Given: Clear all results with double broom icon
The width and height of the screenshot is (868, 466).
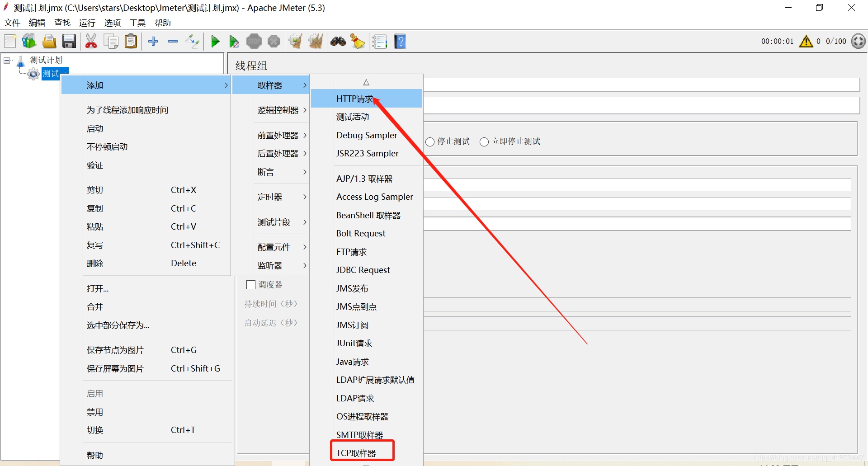Looking at the screenshot, I should pos(316,42).
